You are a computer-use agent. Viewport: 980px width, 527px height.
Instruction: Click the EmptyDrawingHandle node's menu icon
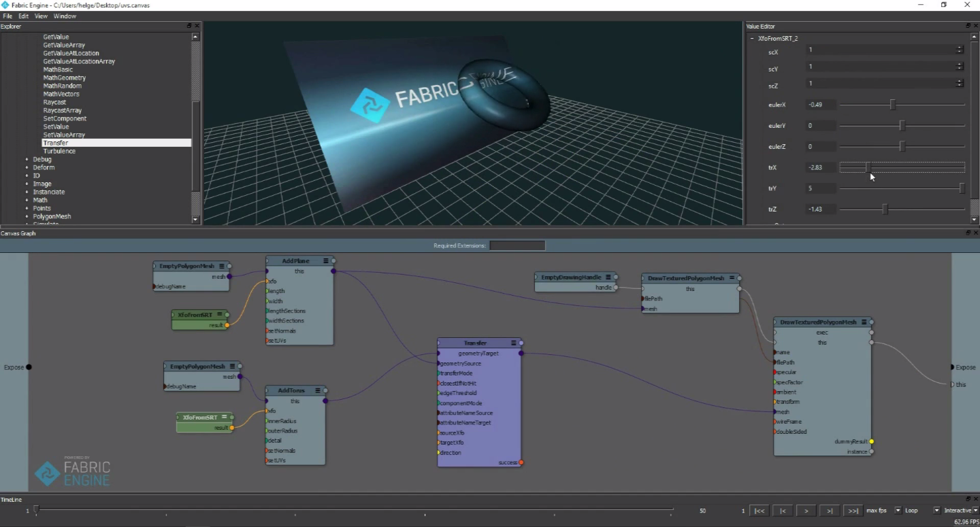coord(610,277)
